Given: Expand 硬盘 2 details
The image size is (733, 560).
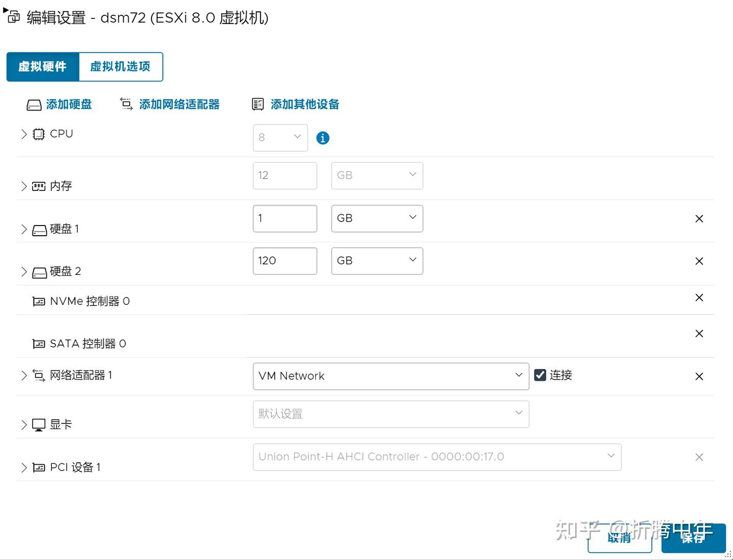Looking at the screenshot, I should pyautogui.click(x=24, y=272).
